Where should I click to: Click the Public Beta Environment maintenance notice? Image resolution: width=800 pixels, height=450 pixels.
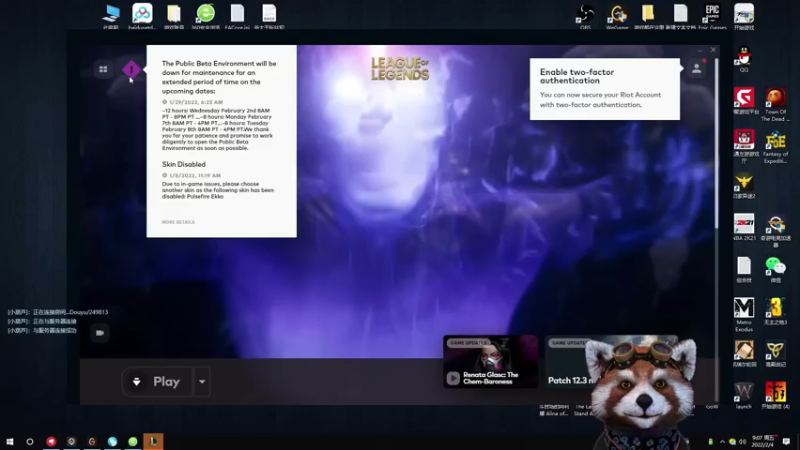coord(219,77)
